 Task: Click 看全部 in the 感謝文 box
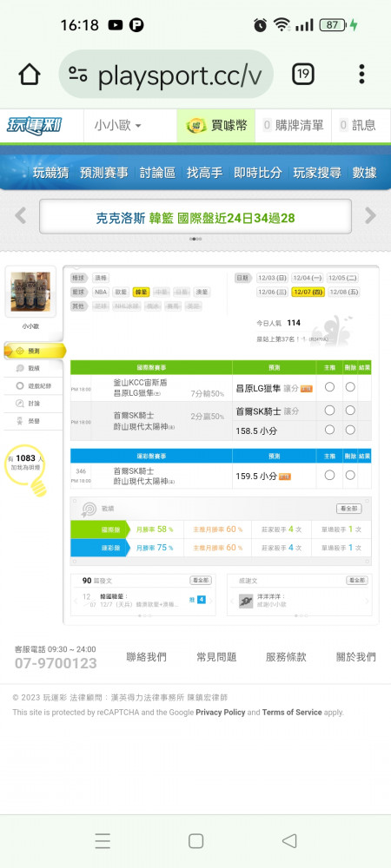click(x=356, y=580)
